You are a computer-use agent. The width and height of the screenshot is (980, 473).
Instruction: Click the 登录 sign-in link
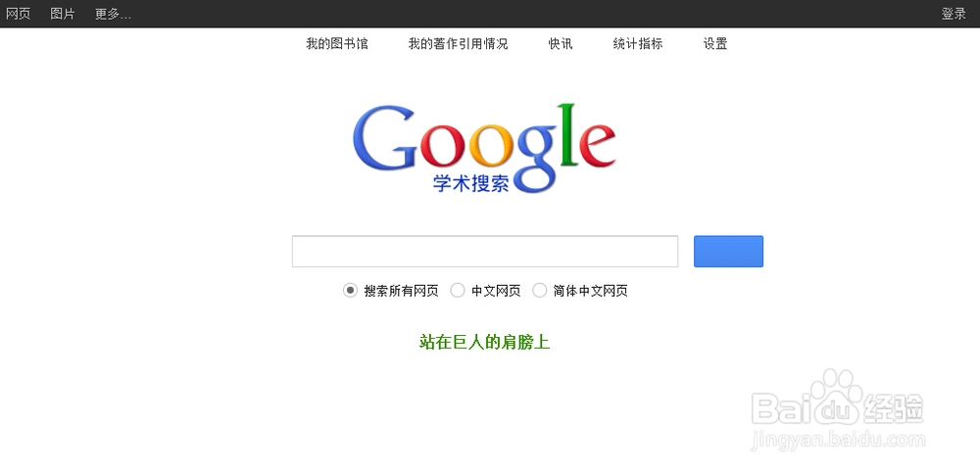954,14
